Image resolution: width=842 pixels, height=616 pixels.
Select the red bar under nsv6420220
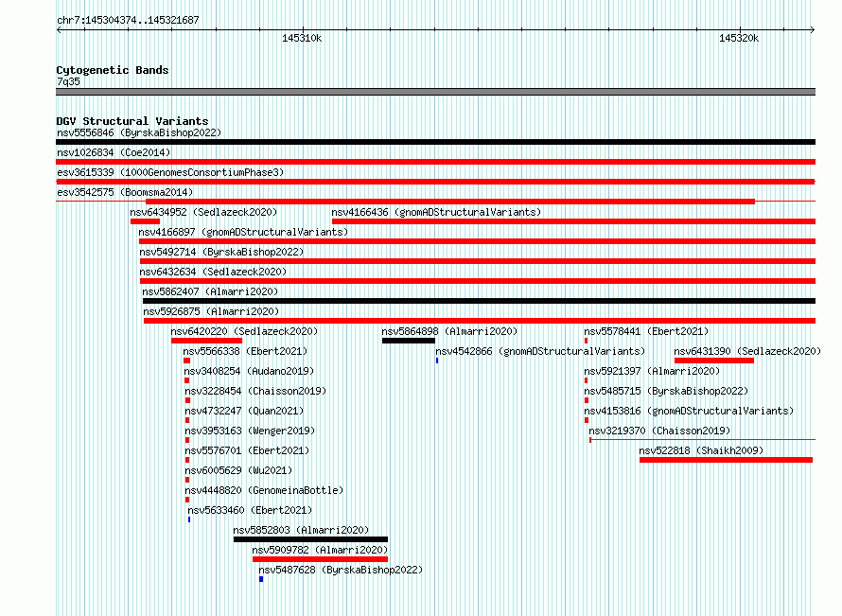(207, 341)
